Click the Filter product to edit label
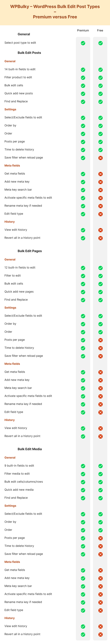 [x=18, y=77]
